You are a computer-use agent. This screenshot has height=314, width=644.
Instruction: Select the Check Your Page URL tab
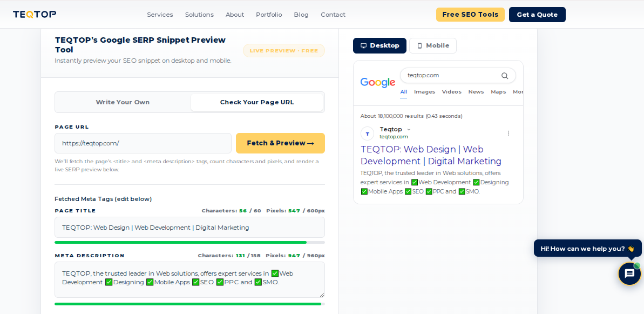(257, 102)
